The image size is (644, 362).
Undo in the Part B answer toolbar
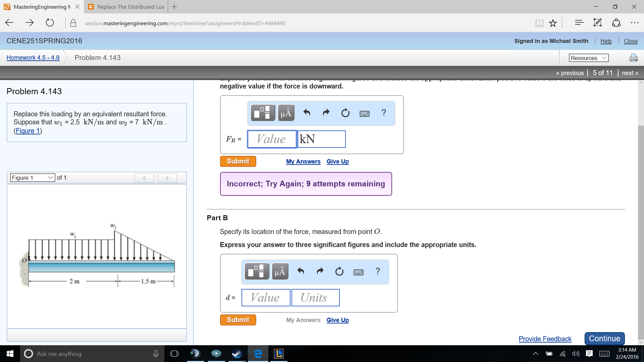tap(301, 271)
